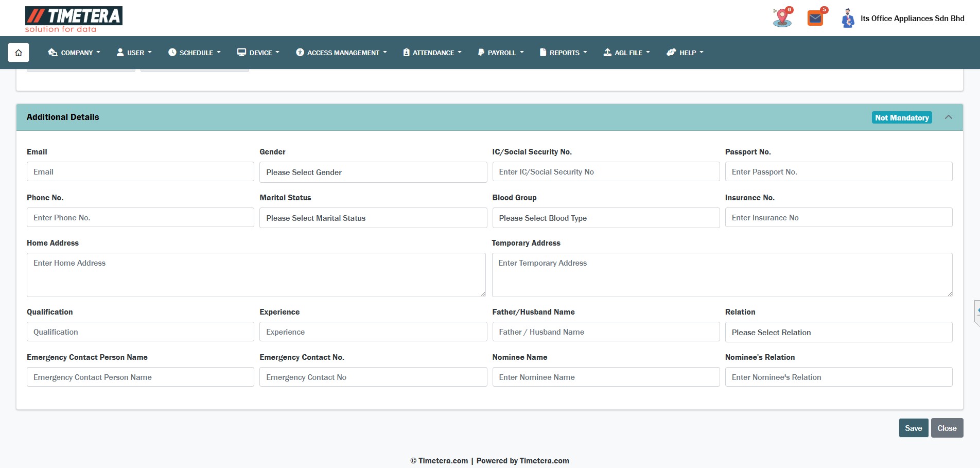The image size is (980, 468).
Task: Expand the Reports menu
Action: [x=564, y=53]
